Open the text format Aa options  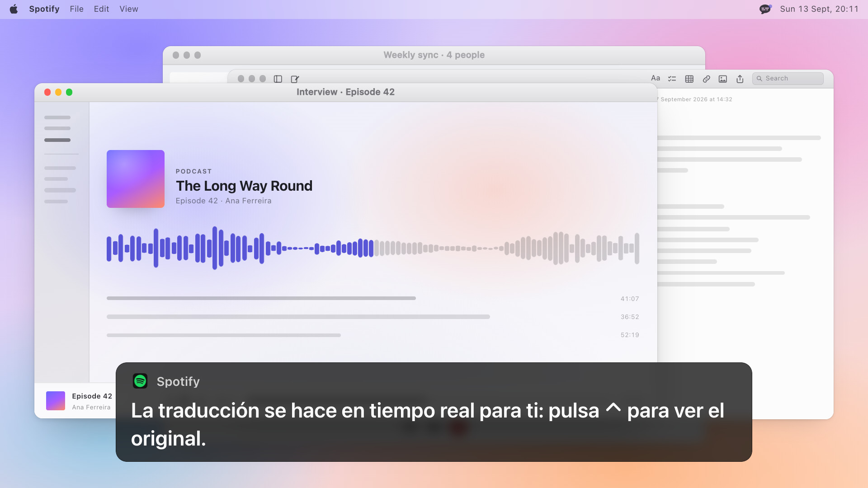656,78
